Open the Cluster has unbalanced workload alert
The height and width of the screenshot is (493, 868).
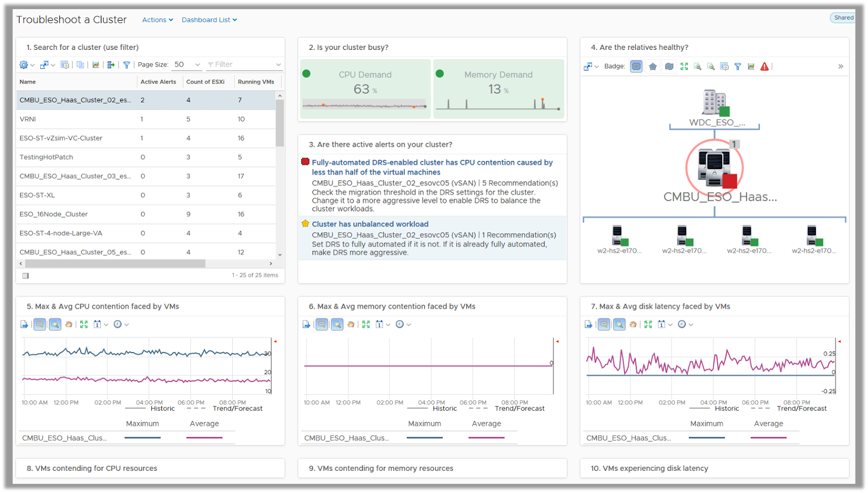point(370,224)
